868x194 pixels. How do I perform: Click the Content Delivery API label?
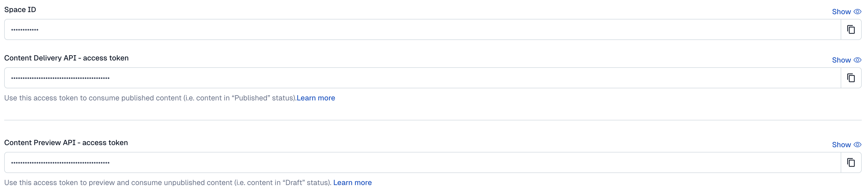66,58
